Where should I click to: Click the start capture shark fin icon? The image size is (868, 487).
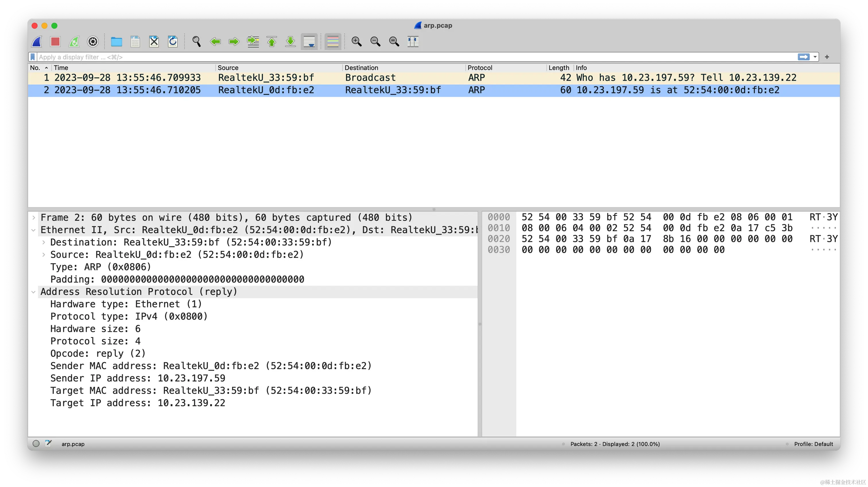[x=37, y=42]
